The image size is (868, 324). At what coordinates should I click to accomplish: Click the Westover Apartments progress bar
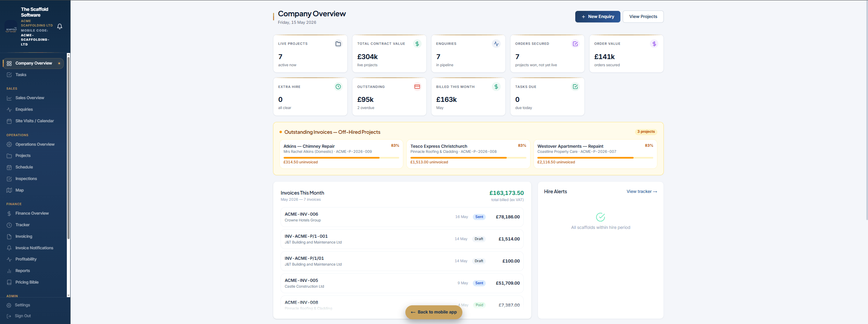click(595, 158)
